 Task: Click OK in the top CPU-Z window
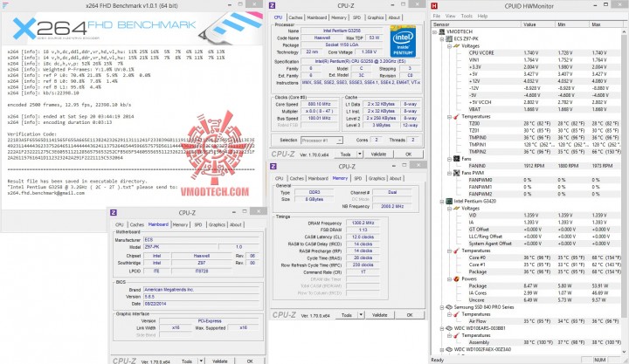pos(408,154)
